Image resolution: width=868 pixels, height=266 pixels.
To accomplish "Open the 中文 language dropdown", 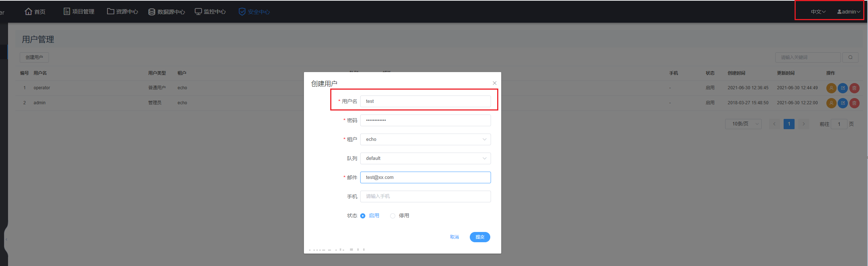I will click(818, 12).
